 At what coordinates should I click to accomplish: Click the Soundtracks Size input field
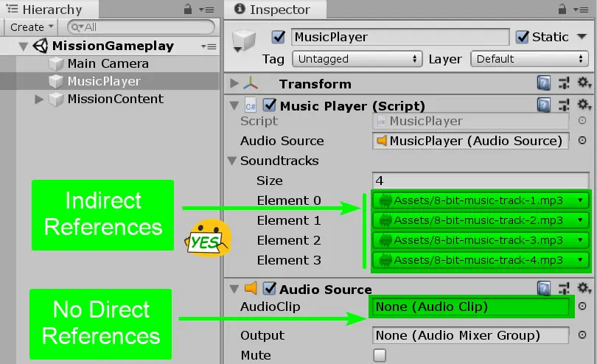click(x=481, y=181)
